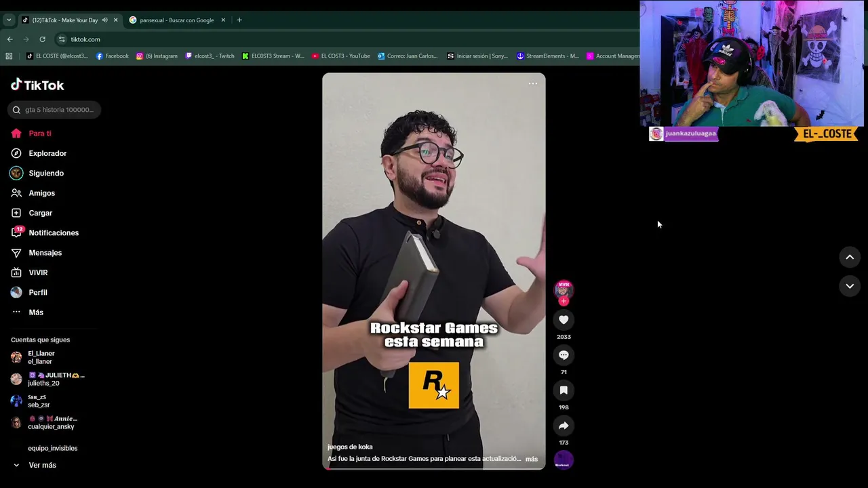Follow creator with the plus badge

point(564,301)
